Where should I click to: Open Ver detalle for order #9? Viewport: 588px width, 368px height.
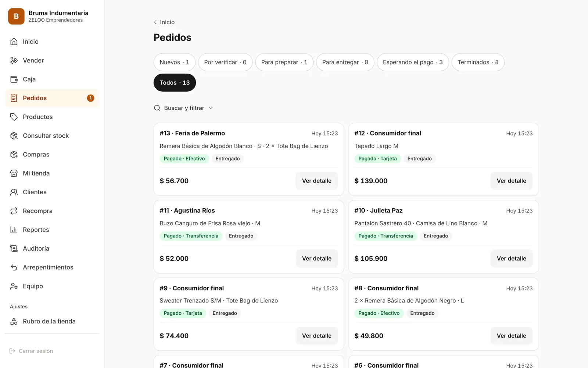coord(317,336)
